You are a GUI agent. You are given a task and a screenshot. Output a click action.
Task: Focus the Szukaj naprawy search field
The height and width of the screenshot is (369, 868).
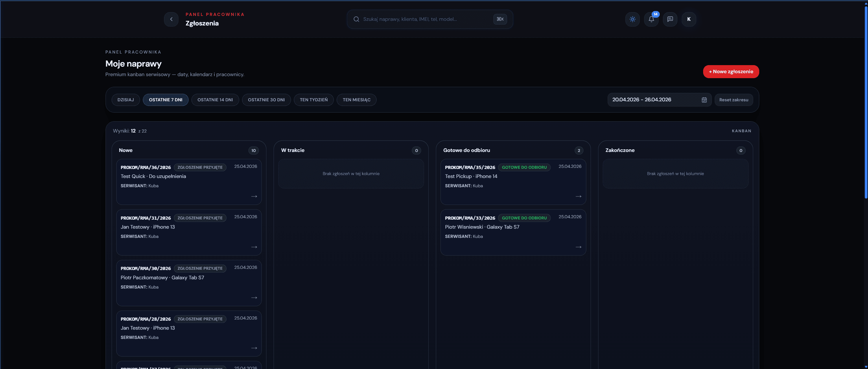430,19
